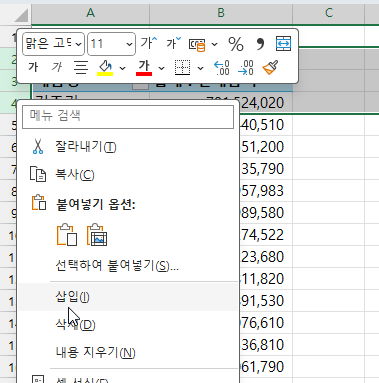Toggle bold in mini toolbar

click(33, 68)
